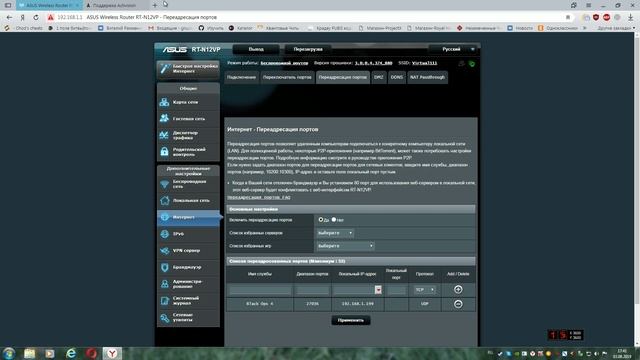
Task: Launch Internet Explorer from taskbar
Action: click(71, 353)
